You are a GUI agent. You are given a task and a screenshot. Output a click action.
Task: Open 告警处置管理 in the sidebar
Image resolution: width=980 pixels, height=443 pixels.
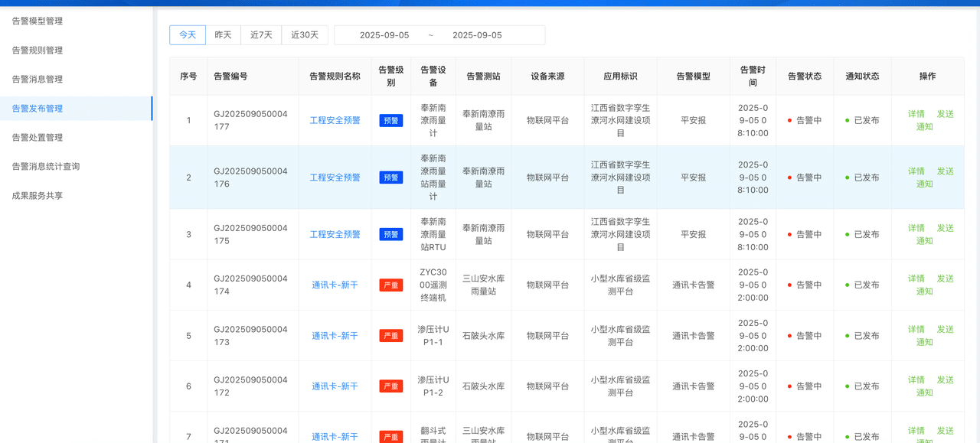(x=38, y=138)
